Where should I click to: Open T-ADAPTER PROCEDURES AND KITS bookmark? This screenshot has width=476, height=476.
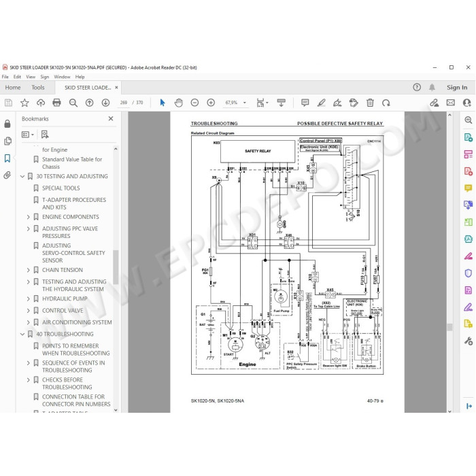click(74, 204)
